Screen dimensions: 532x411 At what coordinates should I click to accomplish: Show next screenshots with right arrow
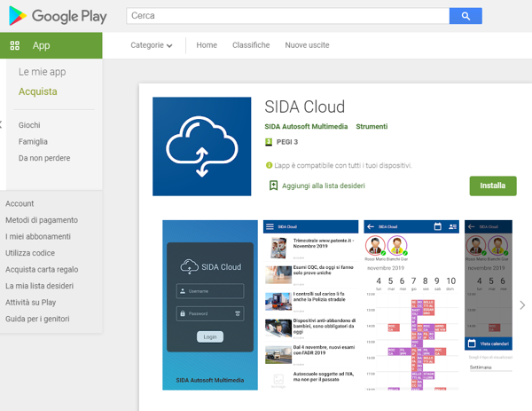[x=522, y=304]
